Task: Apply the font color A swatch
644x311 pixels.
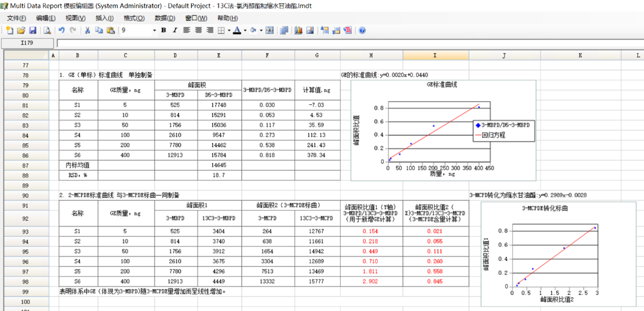Action: pos(236,30)
